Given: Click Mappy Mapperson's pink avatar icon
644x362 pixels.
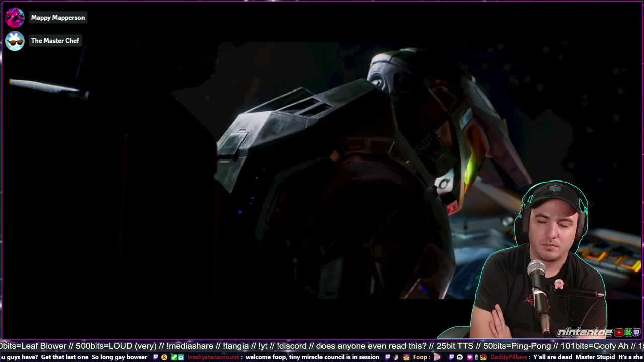Looking at the screenshot, I should pos(15,18).
